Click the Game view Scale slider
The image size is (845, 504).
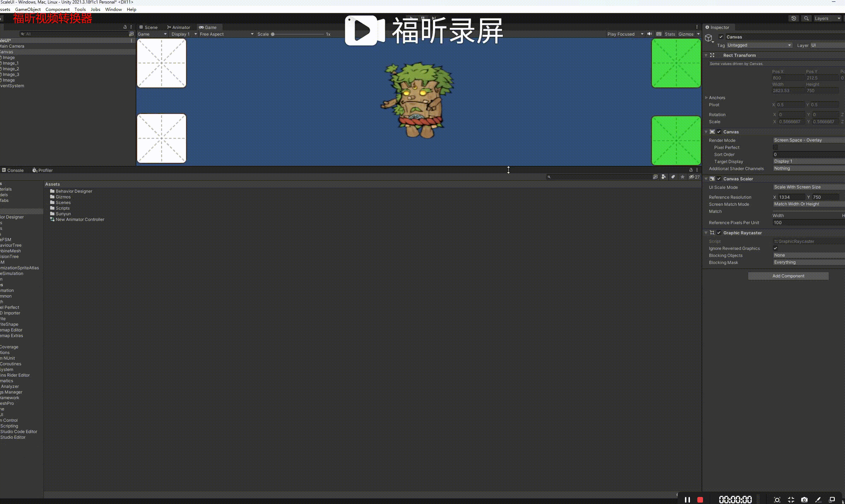298,34
